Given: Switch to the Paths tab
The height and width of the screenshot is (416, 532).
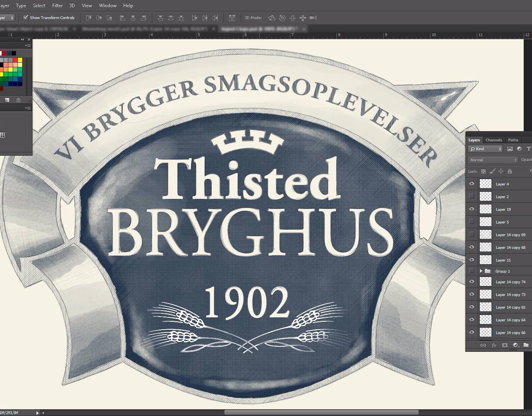Looking at the screenshot, I should point(513,140).
